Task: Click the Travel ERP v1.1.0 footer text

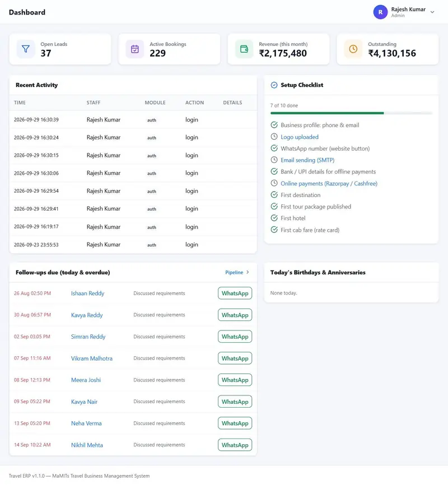Action: point(79,475)
